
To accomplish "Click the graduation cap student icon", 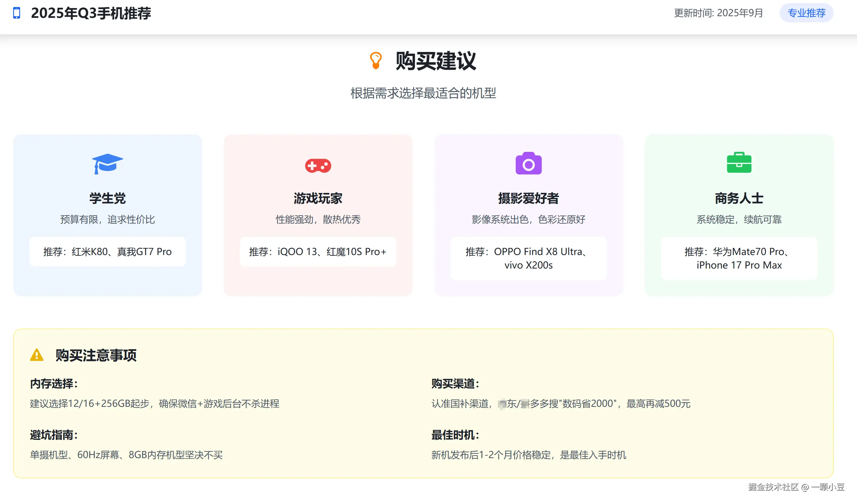I will pos(107,164).
